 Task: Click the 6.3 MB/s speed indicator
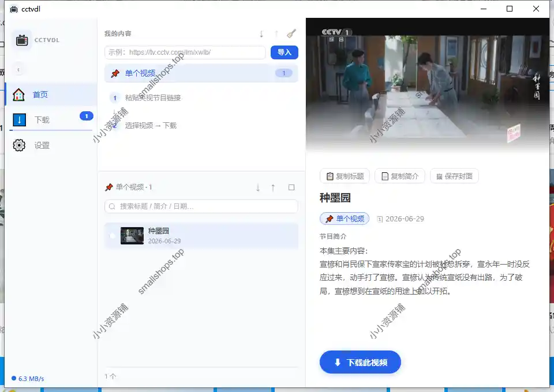(x=28, y=379)
